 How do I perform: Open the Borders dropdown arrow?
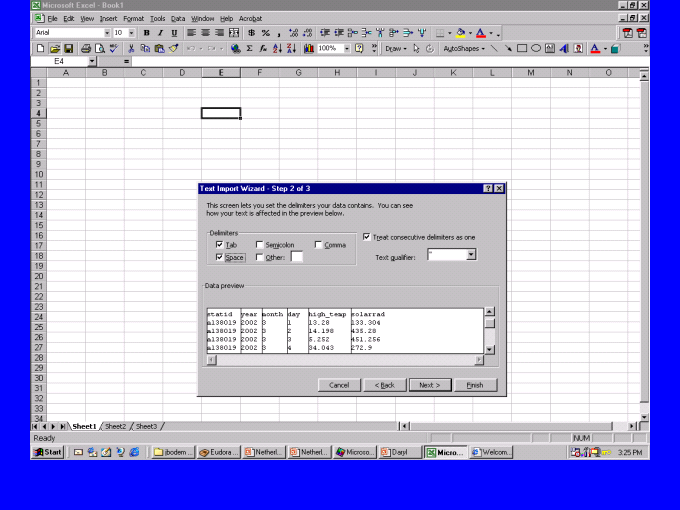tap(450, 33)
